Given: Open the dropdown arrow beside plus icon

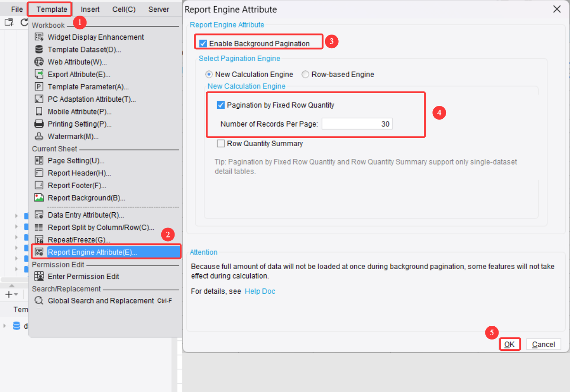Looking at the screenshot, I should pyautogui.click(x=16, y=295).
